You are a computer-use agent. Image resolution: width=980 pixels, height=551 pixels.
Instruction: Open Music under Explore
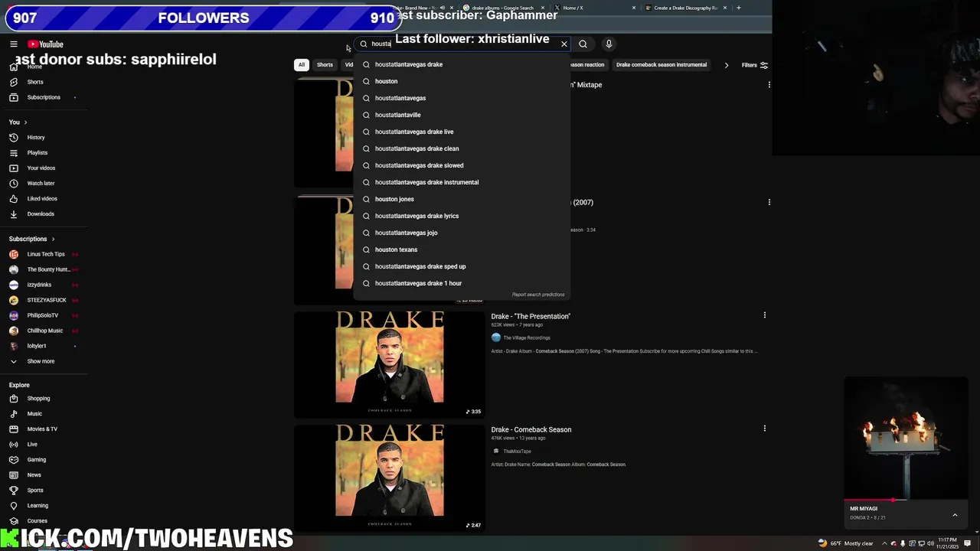[34, 414]
